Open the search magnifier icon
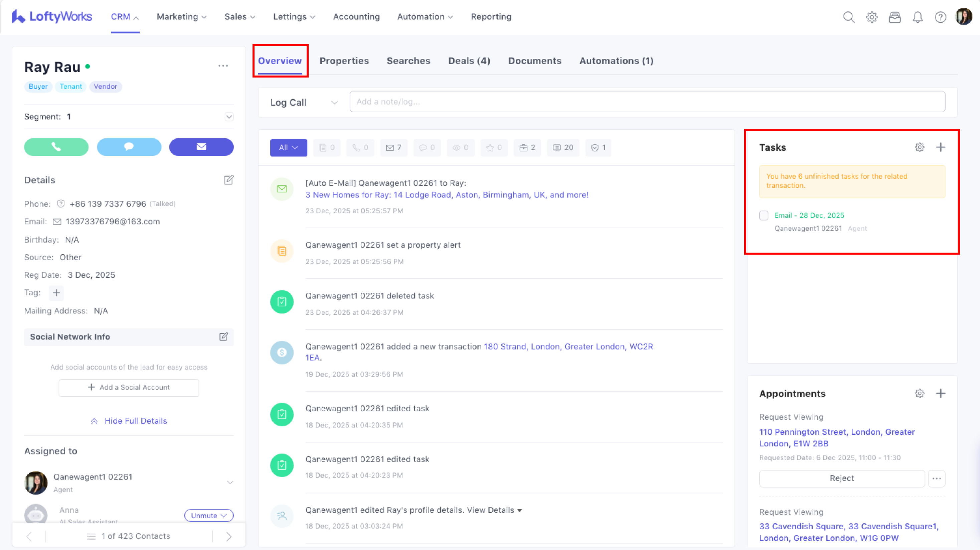 849,17
